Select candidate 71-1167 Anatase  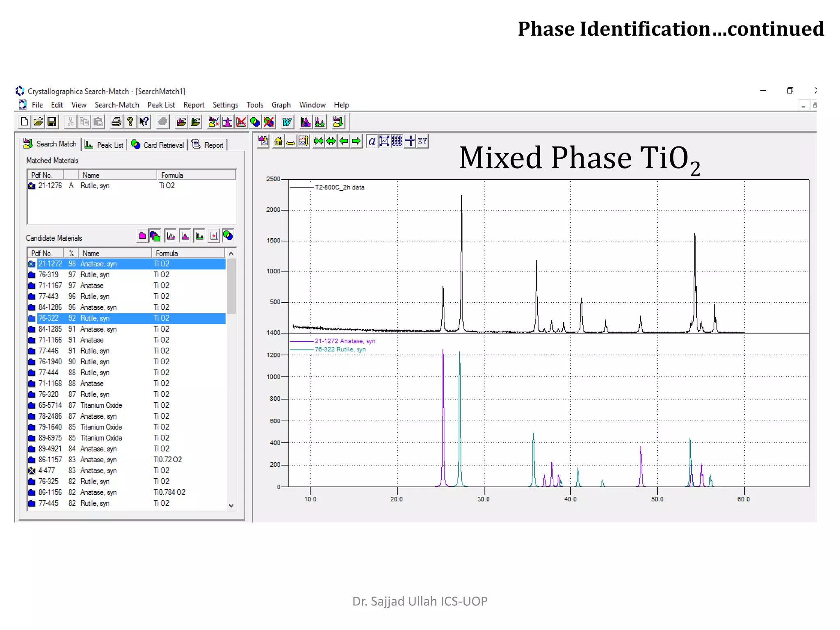pyautogui.click(x=127, y=286)
